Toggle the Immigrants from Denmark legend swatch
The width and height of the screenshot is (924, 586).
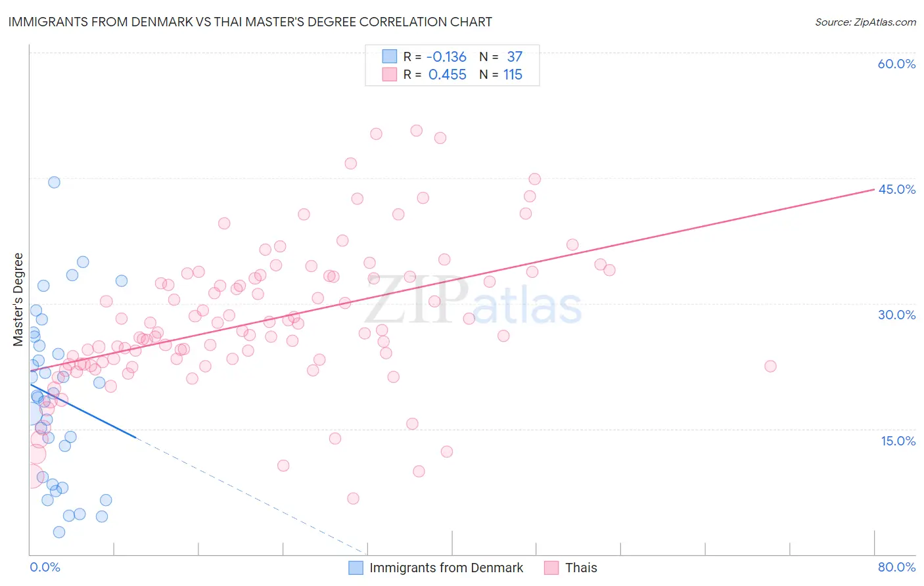click(x=356, y=568)
